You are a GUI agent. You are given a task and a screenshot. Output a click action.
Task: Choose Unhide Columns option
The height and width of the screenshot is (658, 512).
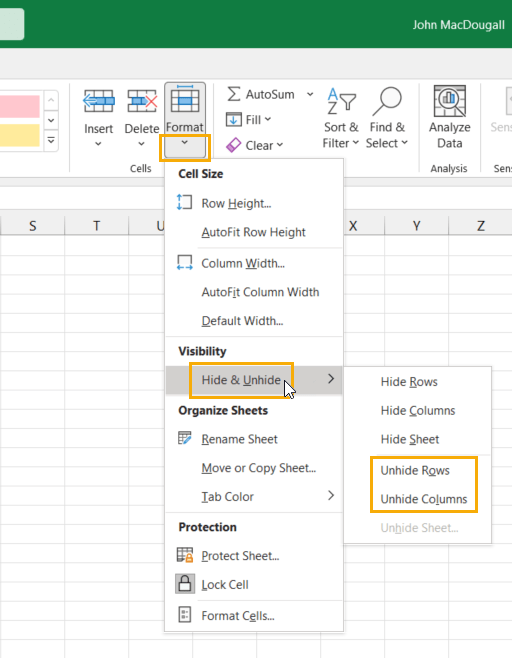pos(423,499)
